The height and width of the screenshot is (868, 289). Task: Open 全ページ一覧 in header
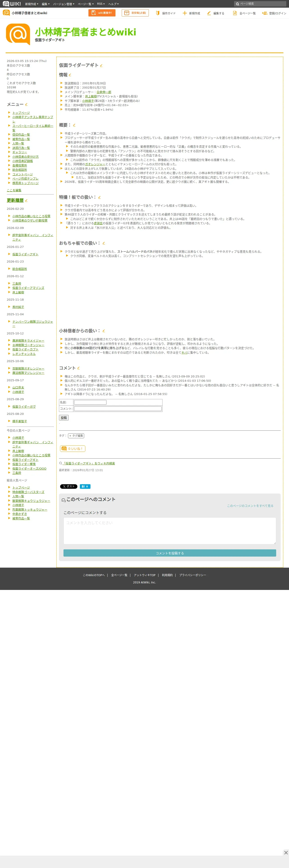click(244, 13)
